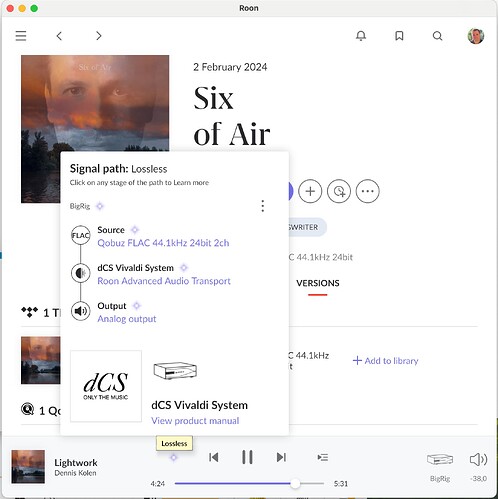Click the FLAC source stage icon
Viewport: 498px width, 499px height.
pyautogui.click(x=80, y=235)
